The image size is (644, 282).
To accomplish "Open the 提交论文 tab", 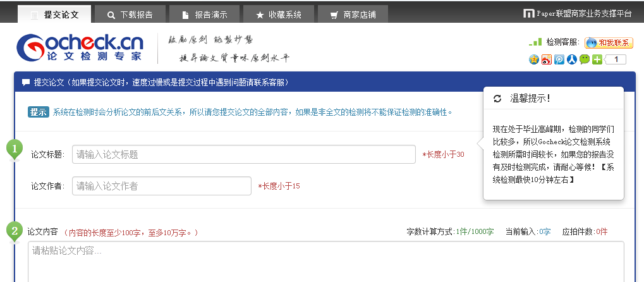I will [54, 14].
